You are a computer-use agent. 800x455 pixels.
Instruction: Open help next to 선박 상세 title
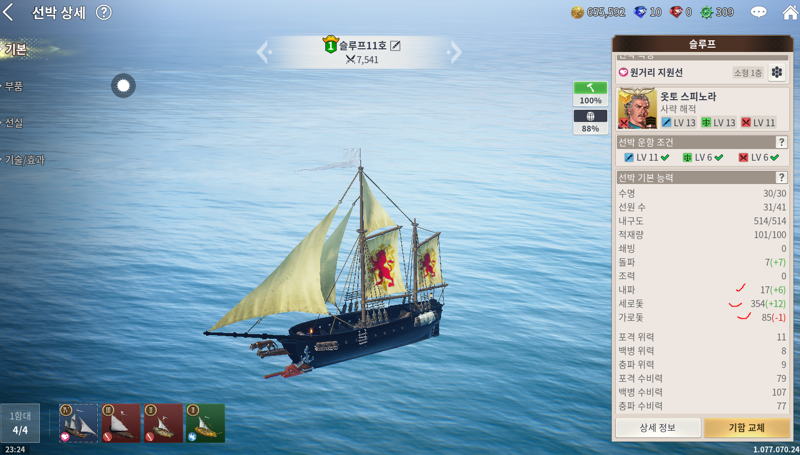coord(104,12)
